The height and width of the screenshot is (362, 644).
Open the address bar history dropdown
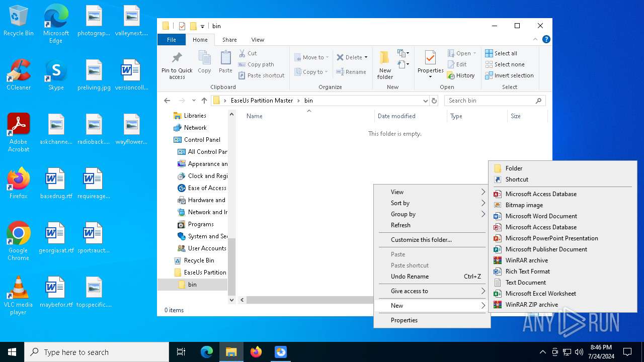[426, 101]
